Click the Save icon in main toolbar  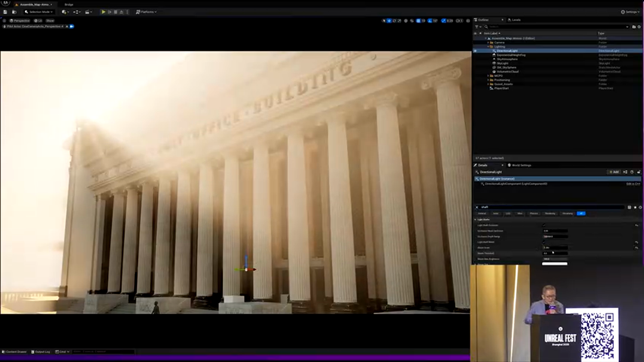[6, 12]
